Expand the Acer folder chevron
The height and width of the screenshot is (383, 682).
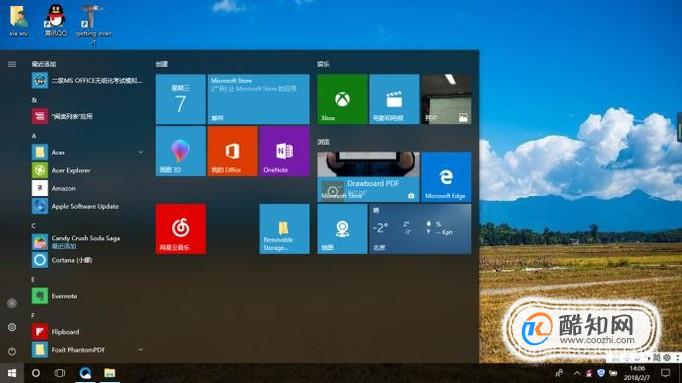point(140,153)
